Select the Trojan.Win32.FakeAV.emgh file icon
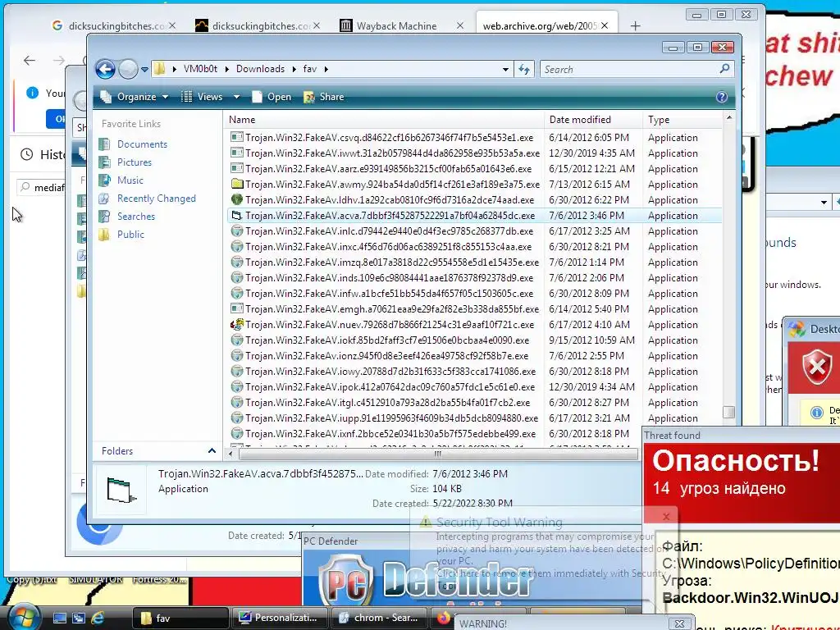Screen dimensions: 840x630 tap(237, 308)
